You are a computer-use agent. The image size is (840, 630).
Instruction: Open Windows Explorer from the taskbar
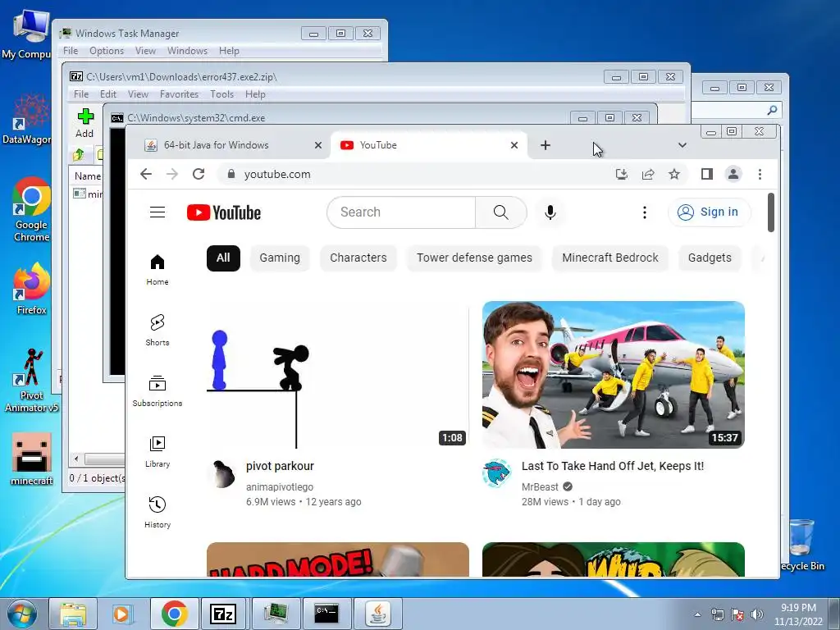73,614
